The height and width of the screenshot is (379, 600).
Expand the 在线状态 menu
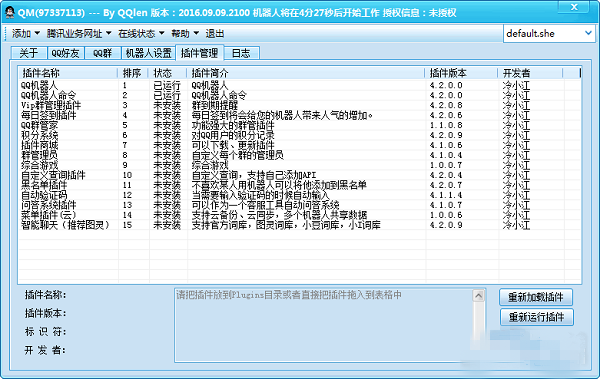pos(141,34)
